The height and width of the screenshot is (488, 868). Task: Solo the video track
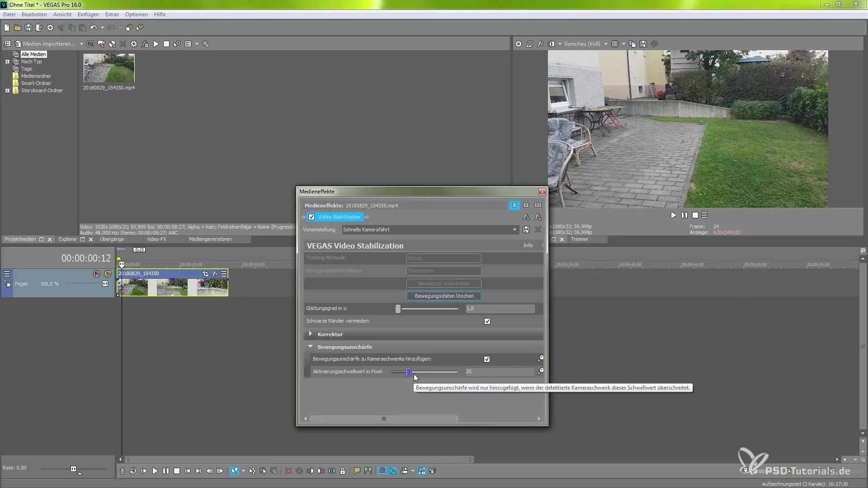click(108, 274)
